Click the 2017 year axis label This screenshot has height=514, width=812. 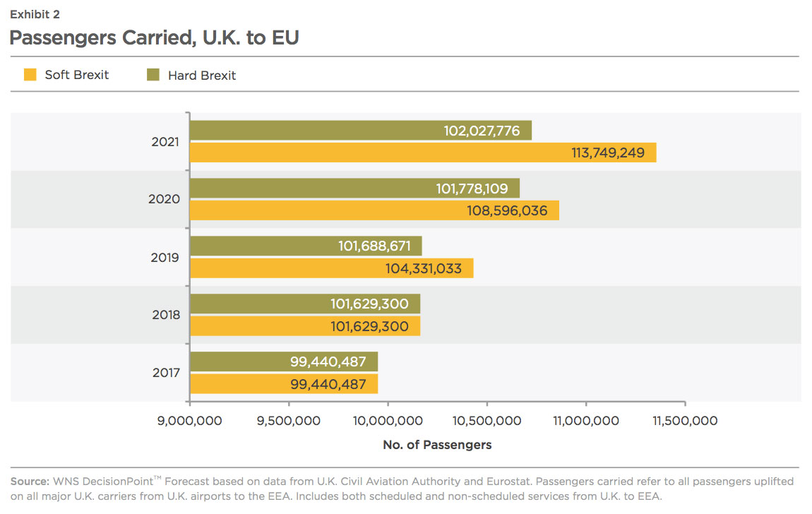point(166,373)
